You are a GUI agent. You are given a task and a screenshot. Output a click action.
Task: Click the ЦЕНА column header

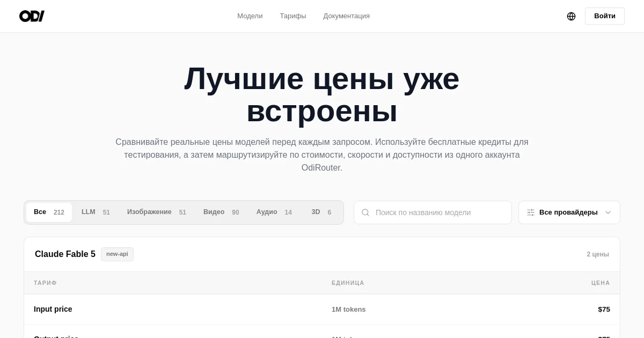601,283
